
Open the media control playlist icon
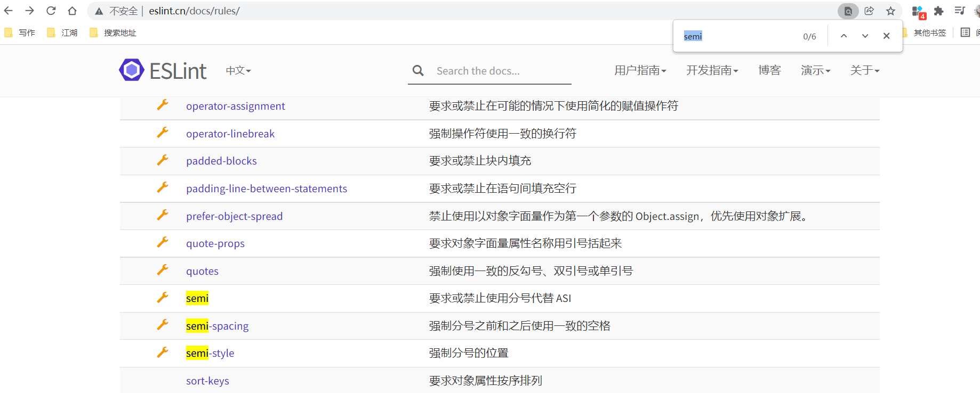pyautogui.click(x=960, y=11)
